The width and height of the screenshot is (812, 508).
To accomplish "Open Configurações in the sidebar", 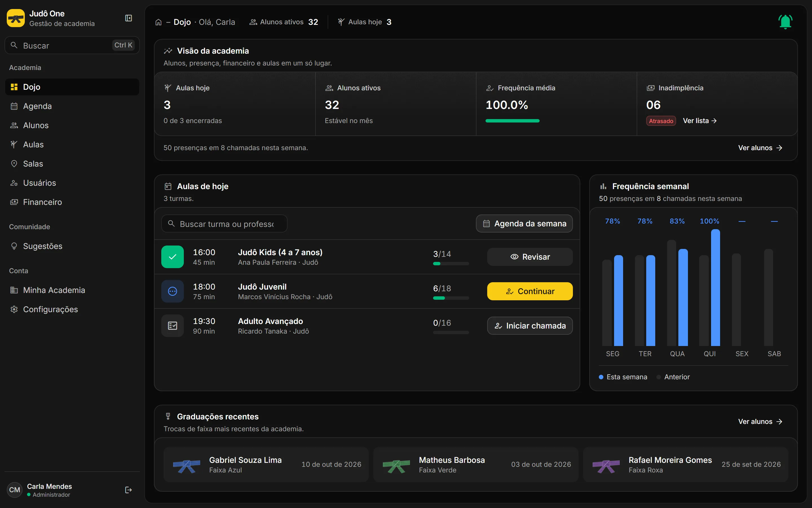I will coord(72,309).
